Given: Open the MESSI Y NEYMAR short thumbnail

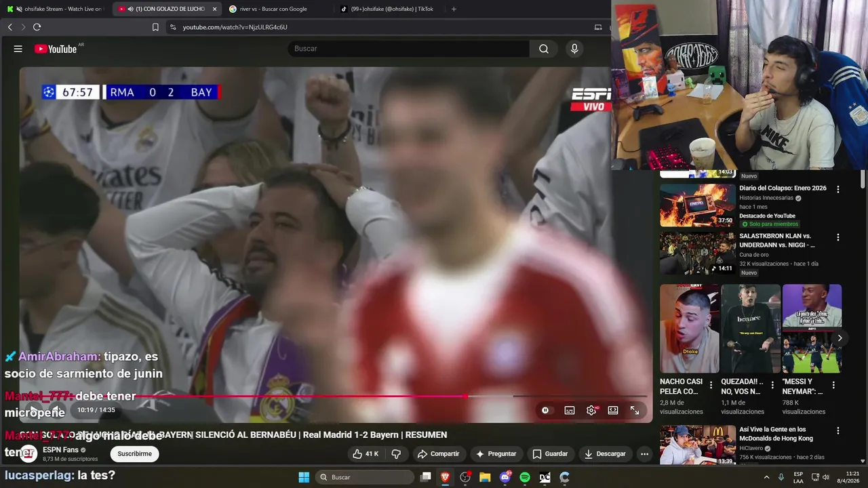Looking at the screenshot, I should pyautogui.click(x=812, y=329).
